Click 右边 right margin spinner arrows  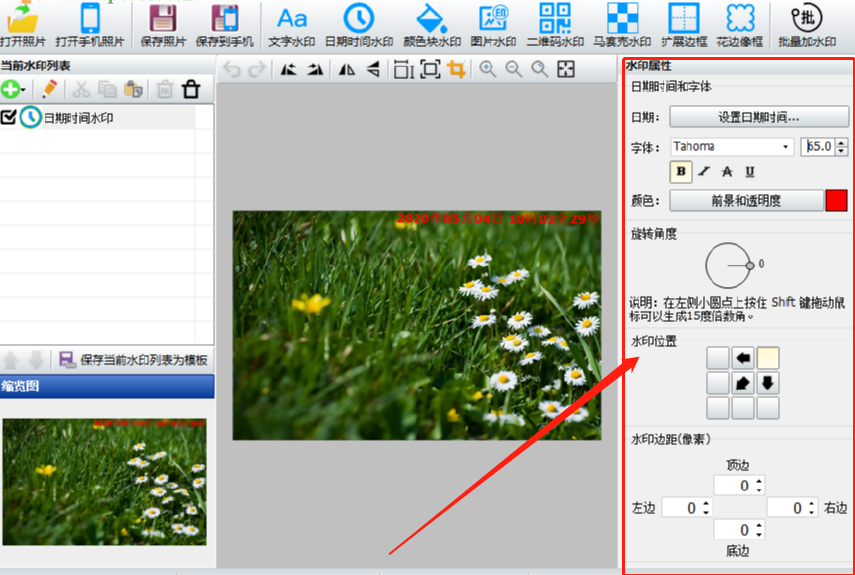[x=812, y=508]
